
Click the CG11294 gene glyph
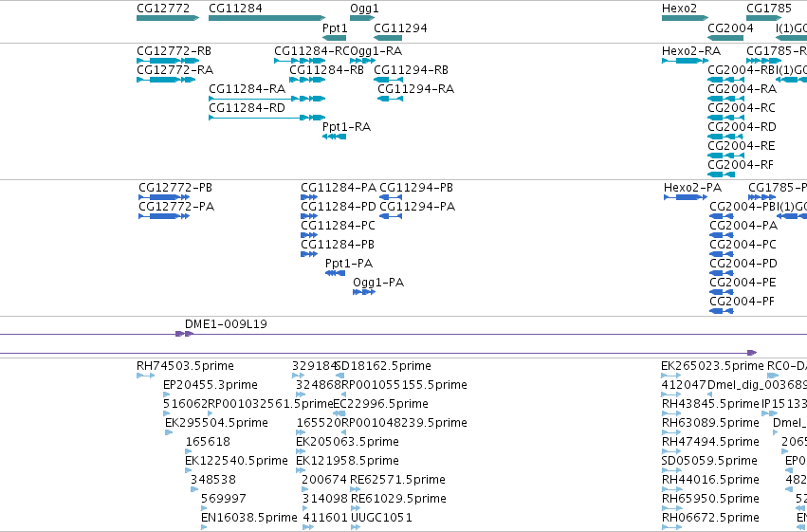pyautogui.click(x=388, y=38)
